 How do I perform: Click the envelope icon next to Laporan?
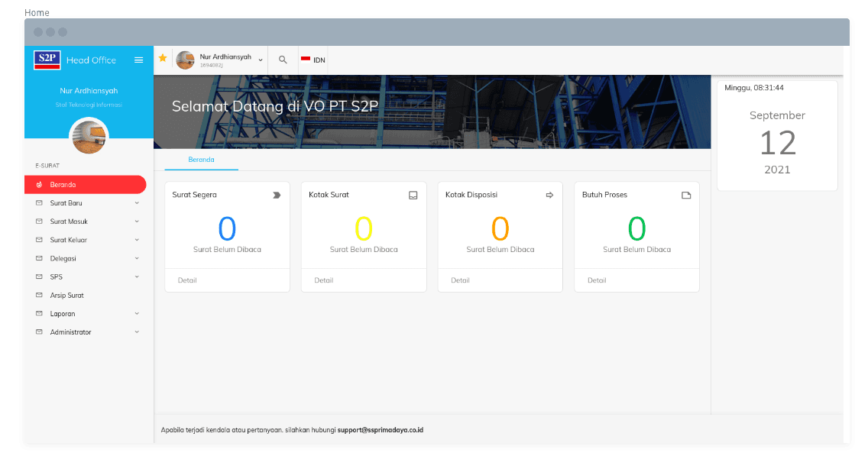click(39, 313)
